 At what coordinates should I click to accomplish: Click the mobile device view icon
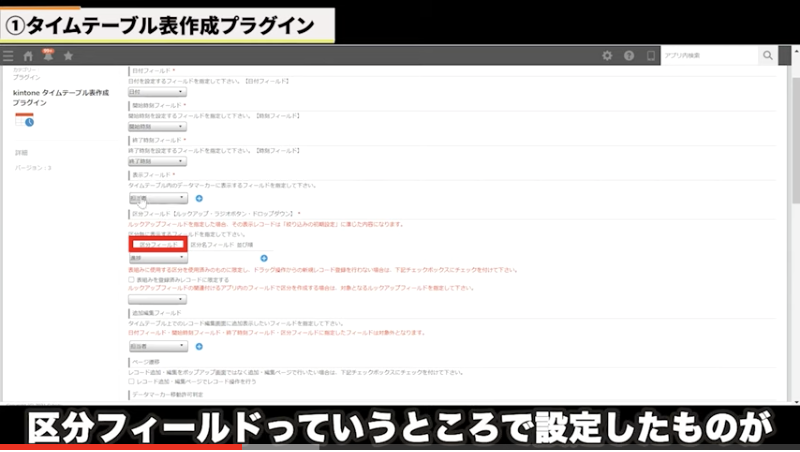click(651, 56)
